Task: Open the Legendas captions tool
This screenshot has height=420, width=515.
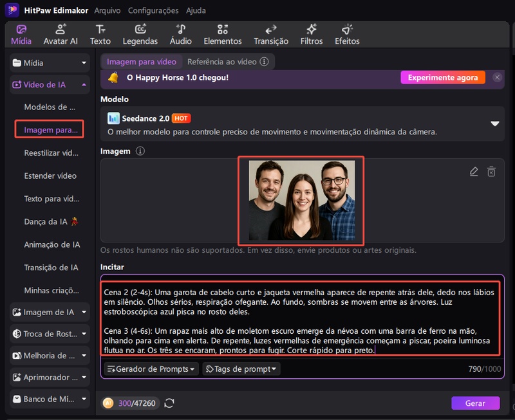Action: click(140, 35)
